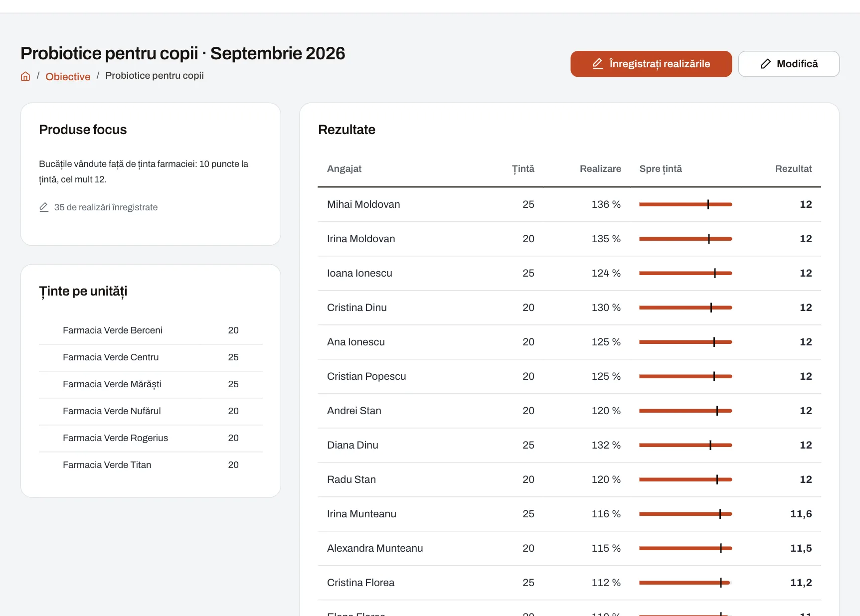The image size is (860, 616).
Task: Select Farmacia Verde Nufărul unit row
Action: 151,411
